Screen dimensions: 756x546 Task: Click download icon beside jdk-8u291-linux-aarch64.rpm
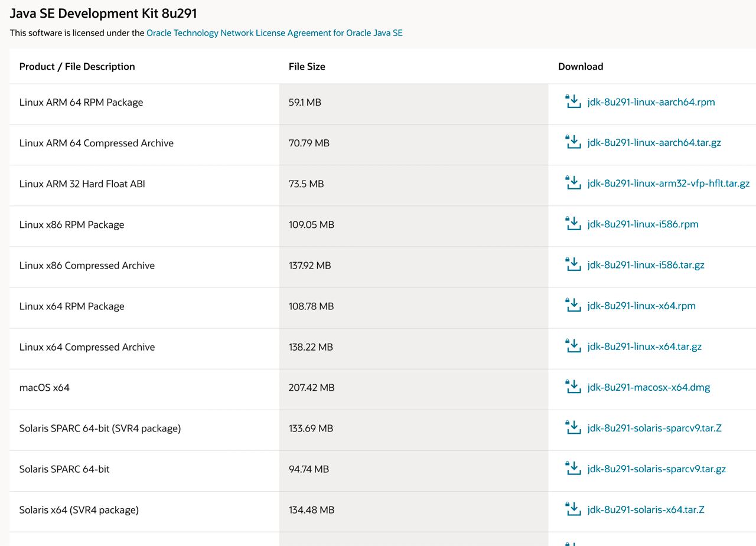tap(573, 102)
